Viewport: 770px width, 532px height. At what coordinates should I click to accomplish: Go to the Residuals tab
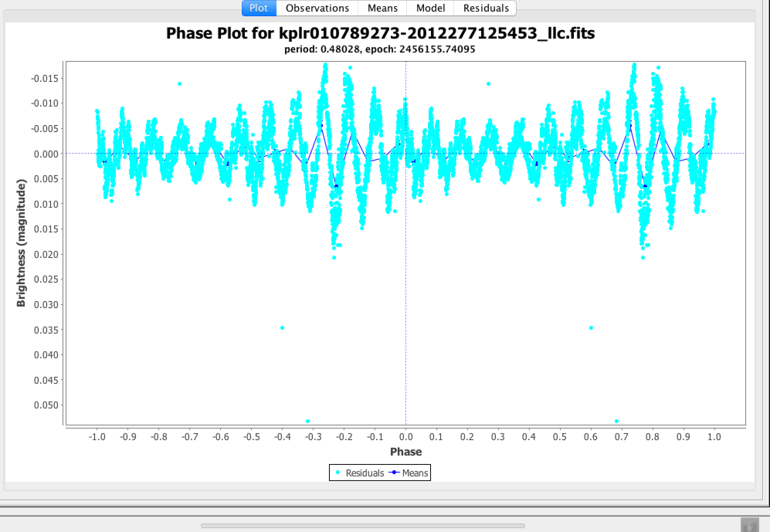[x=486, y=8]
